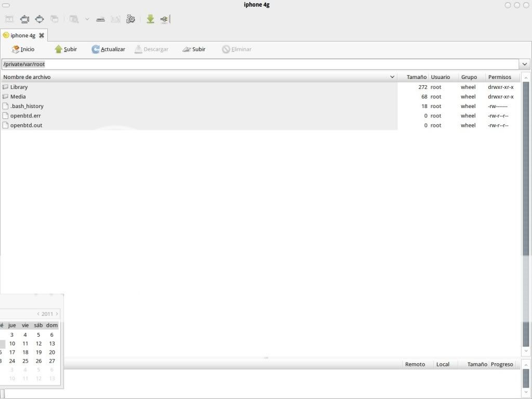Open the small dropdown arrow in the top toolbar
The width and height of the screenshot is (532, 399).
pos(87,19)
